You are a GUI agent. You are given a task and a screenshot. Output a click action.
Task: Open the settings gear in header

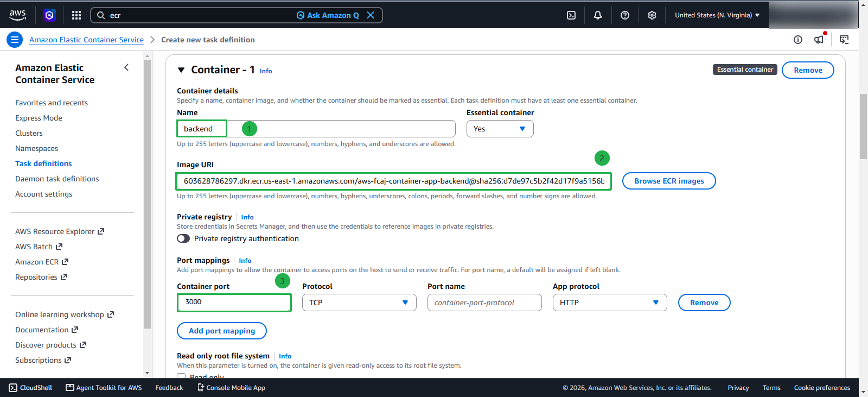pyautogui.click(x=652, y=15)
